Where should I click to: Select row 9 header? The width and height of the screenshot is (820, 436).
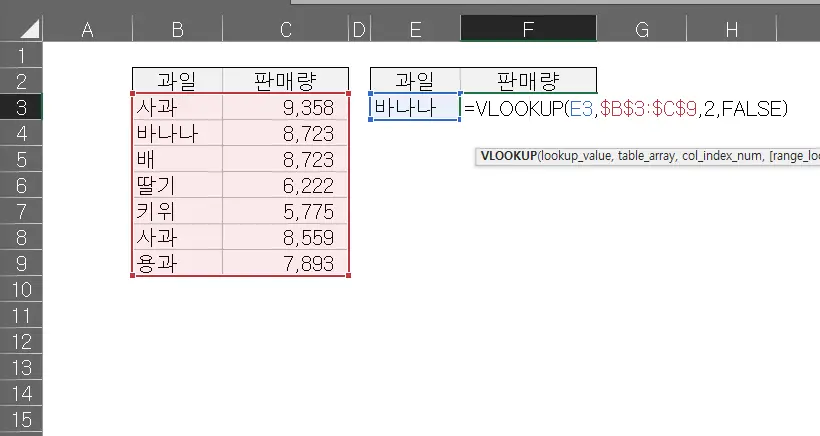(21, 263)
